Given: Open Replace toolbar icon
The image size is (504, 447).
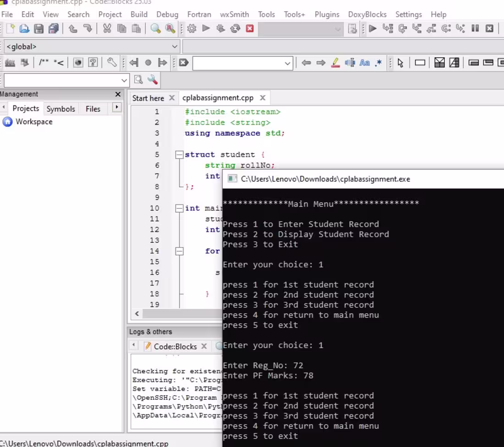Looking at the screenshot, I should pos(170,28).
